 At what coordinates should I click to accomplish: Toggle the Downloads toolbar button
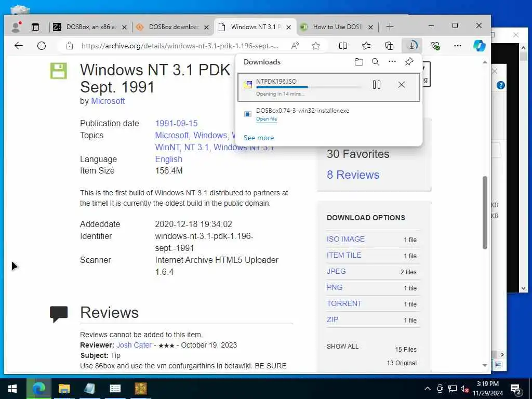412,46
